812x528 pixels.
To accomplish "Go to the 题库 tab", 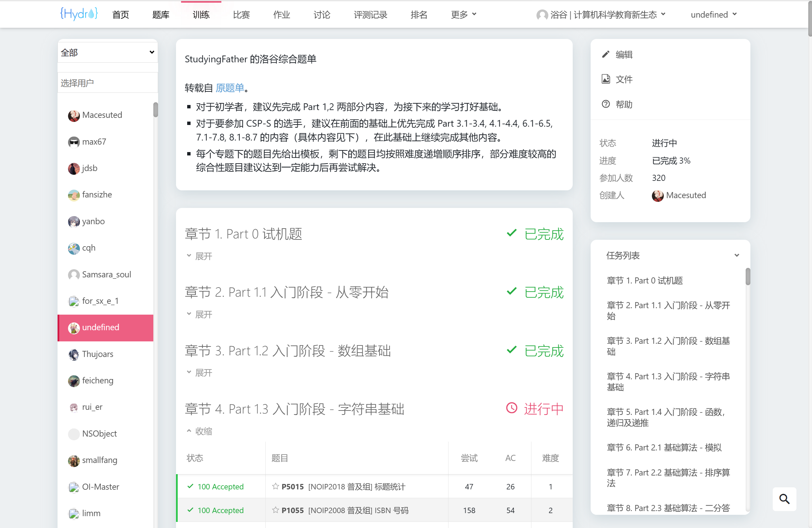I will (161, 15).
